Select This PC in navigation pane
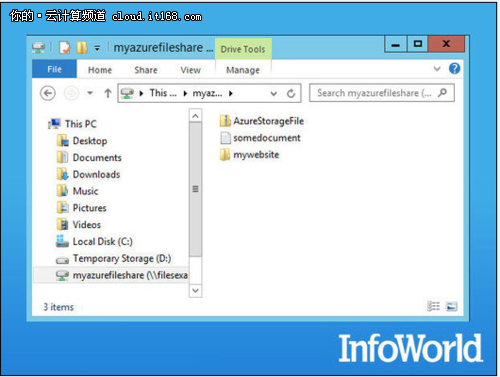500x377 pixels. [x=81, y=124]
